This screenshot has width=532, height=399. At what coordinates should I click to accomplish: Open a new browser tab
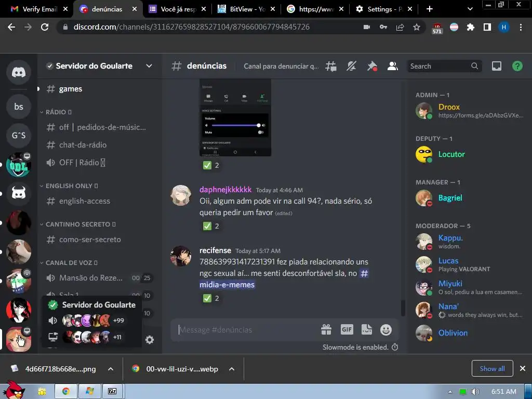tap(430, 9)
